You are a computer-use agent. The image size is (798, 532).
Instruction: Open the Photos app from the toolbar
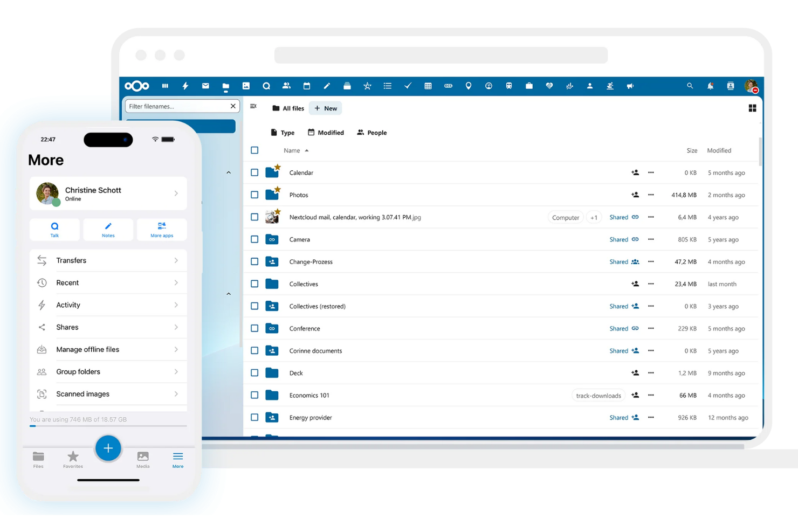[246, 86]
